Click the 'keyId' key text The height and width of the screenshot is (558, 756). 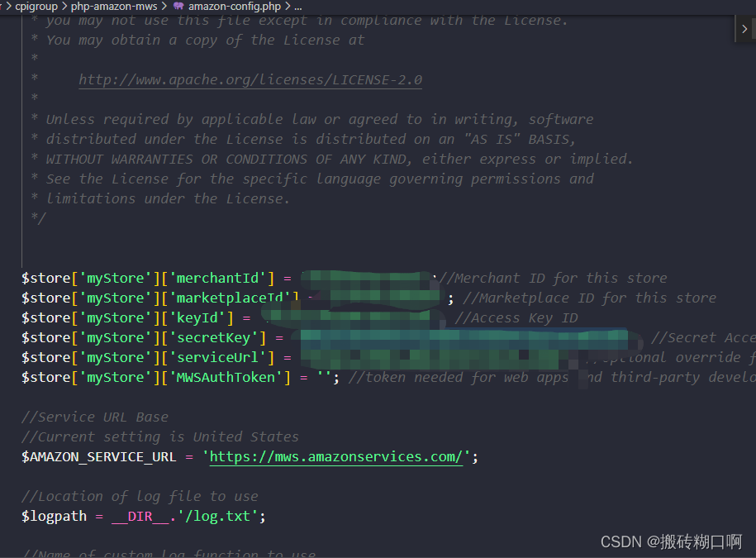click(200, 317)
